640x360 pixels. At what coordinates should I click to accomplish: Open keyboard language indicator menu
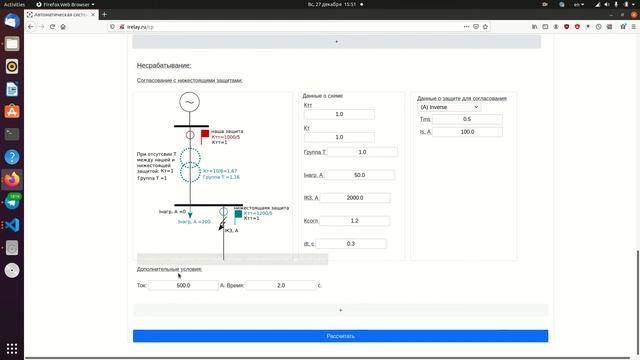(x=579, y=4)
